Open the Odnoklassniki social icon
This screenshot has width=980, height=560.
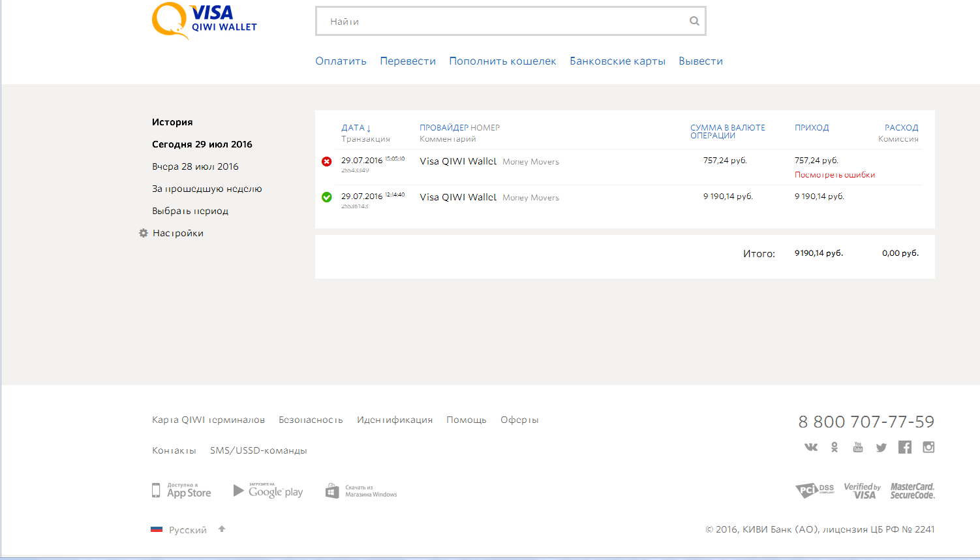[835, 447]
